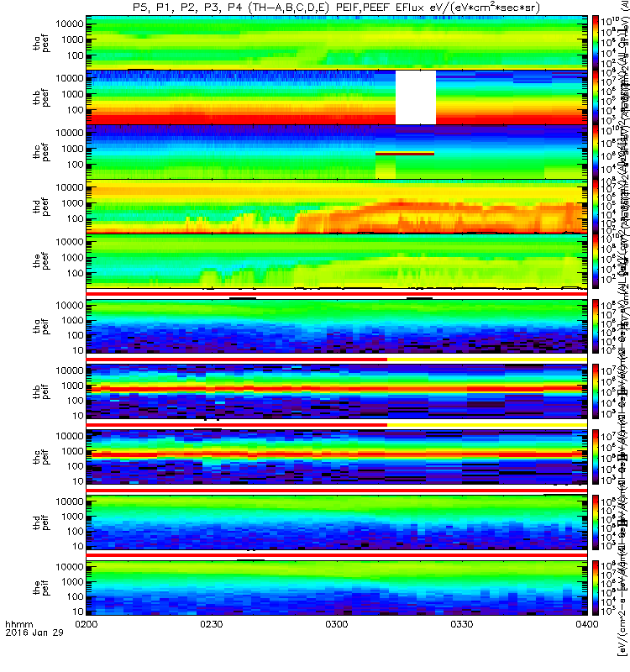Click the red bar above the peif panel
The height and width of the screenshot is (672, 630).
337,555
